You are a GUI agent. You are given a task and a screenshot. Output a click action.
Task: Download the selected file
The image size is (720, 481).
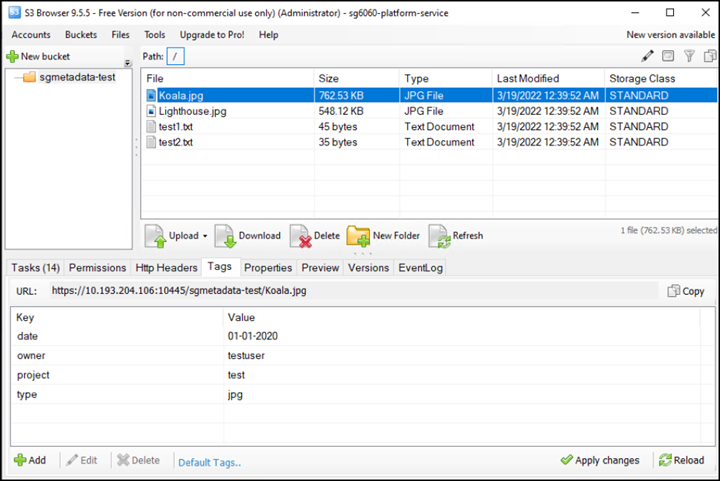coord(248,236)
